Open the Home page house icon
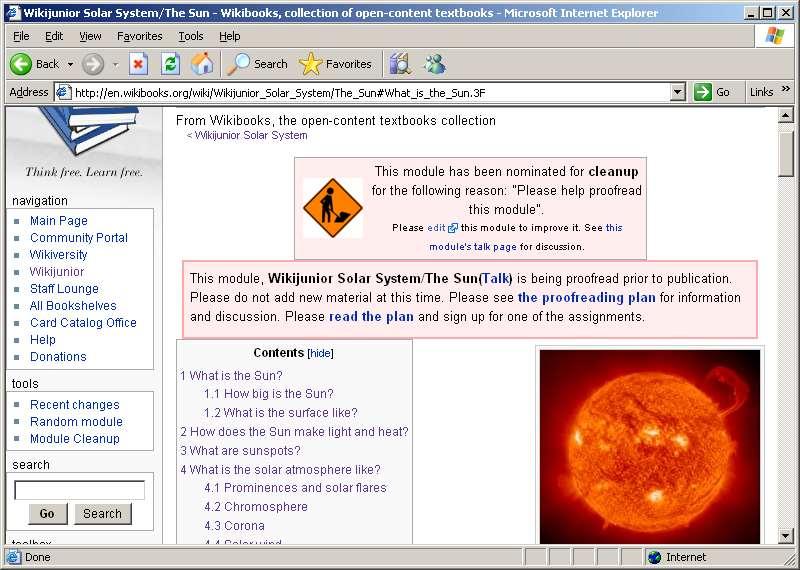The height and width of the screenshot is (570, 800). coord(202,64)
